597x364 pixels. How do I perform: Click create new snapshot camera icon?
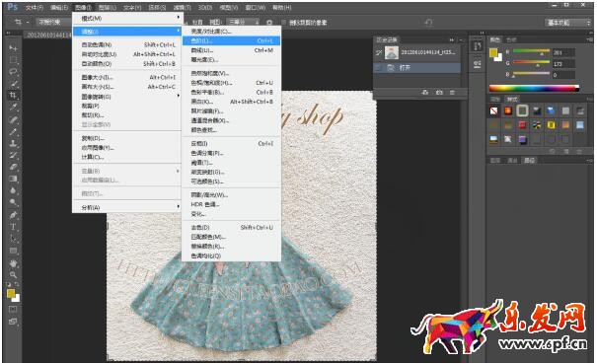coord(439,93)
